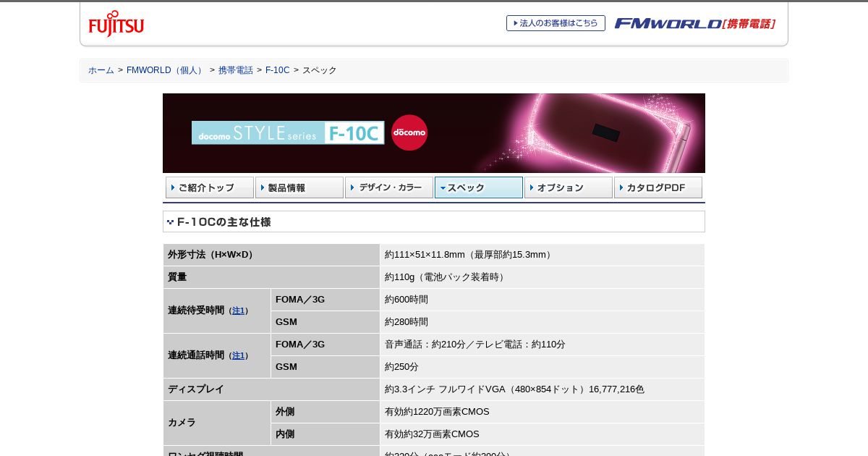
Task: Open FMWORLD（個人） breadcrumb link
Action: [166, 70]
